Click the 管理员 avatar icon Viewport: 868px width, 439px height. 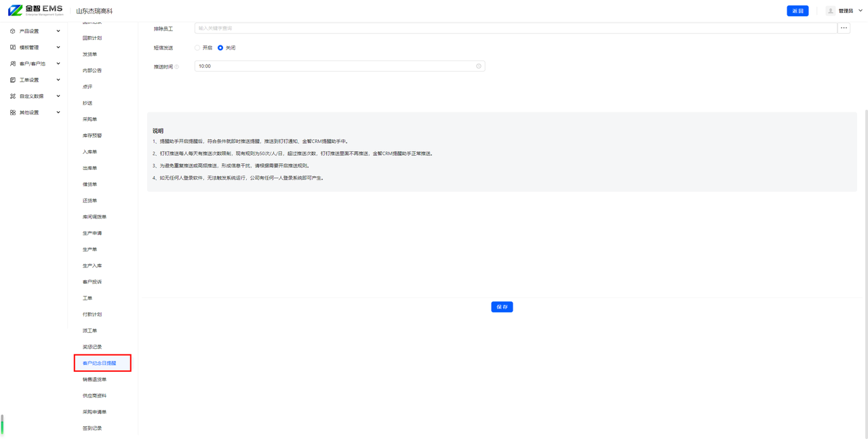pos(830,11)
